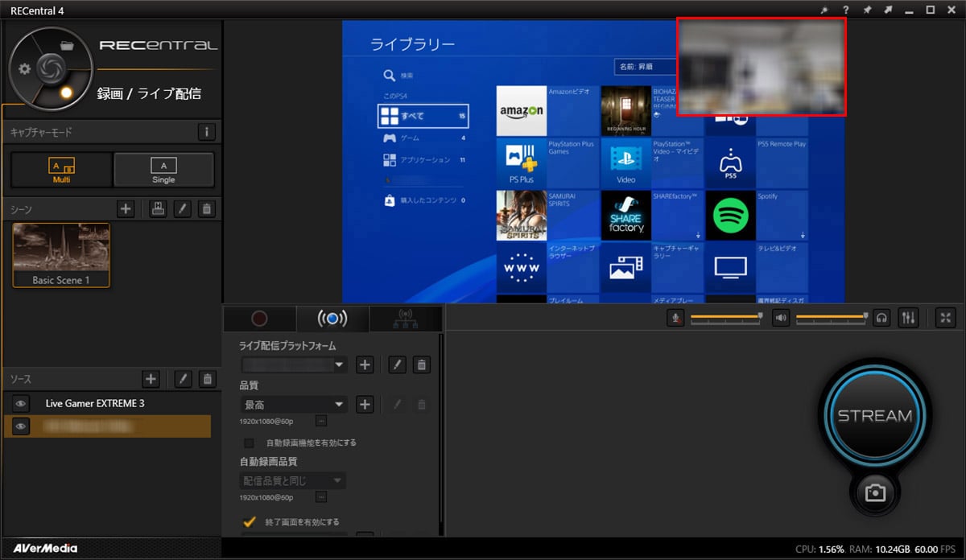Switch to the record tab with red circle
The height and width of the screenshot is (560, 966).
(x=259, y=319)
